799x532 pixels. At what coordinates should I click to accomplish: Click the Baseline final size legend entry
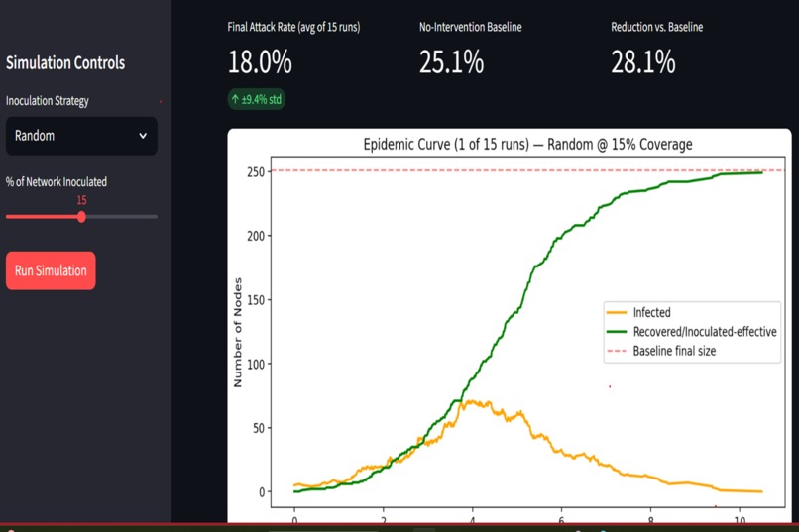click(x=661, y=351)
